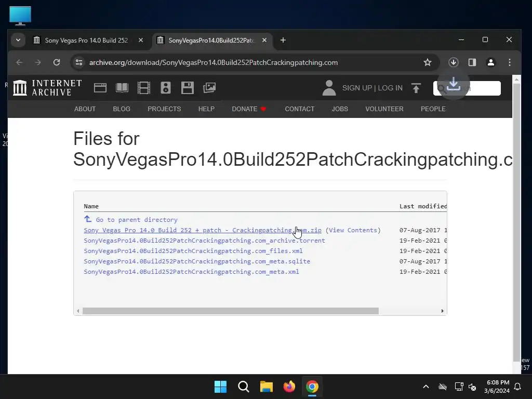Open the _meta.xml file link
The width and height of the screenshot is (532, 399).
tap(191, 272)
